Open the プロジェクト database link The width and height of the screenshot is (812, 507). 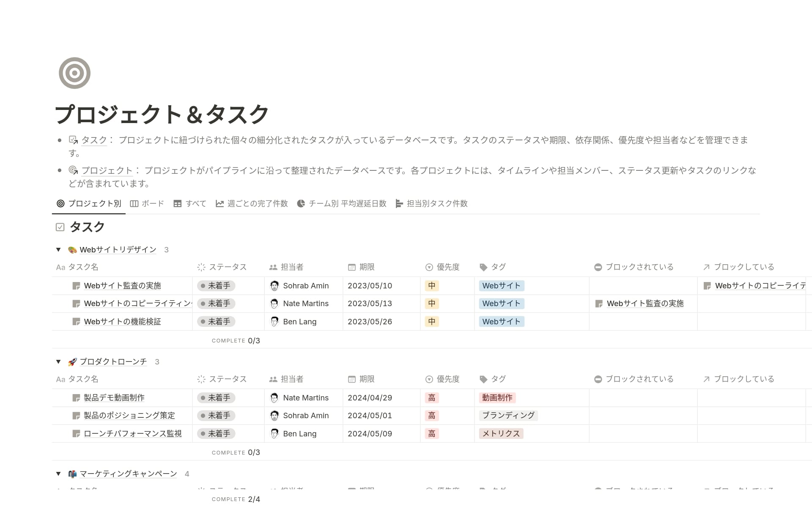click(x=106, y=170)
